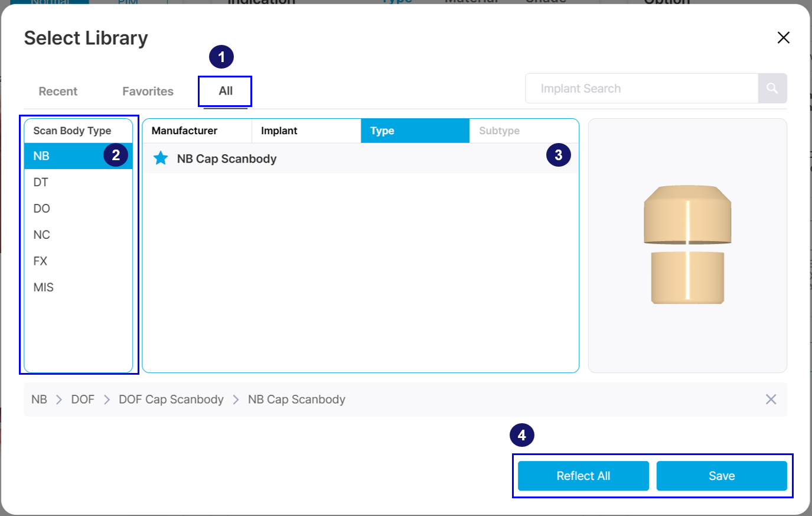The height and width of the screenshot is (516, 812).
Task: Open the Favorites tab
Action: click(x=148, y=91)
